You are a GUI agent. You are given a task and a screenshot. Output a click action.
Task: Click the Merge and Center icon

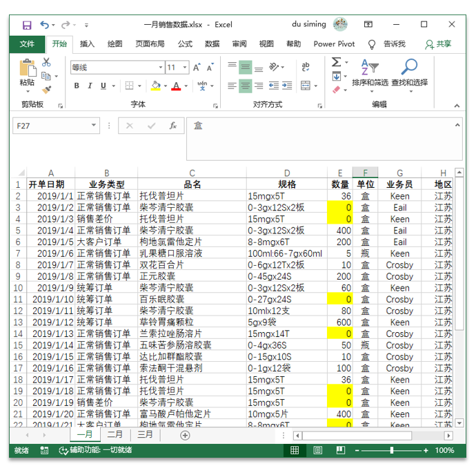click(x=306, y=86)
